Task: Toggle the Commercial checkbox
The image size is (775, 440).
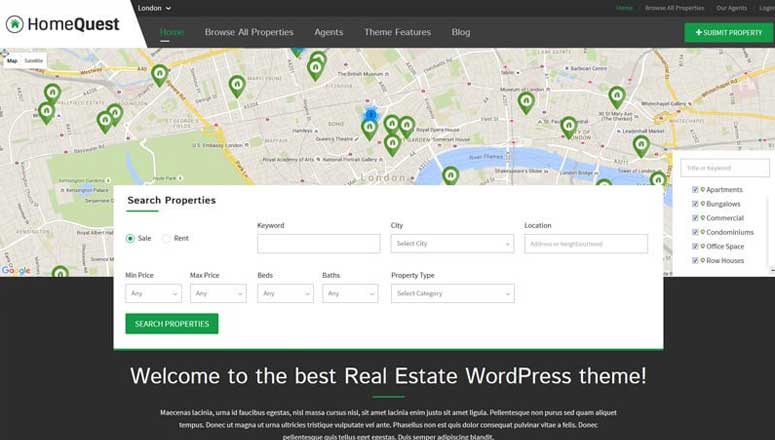Action: point(695,218)
